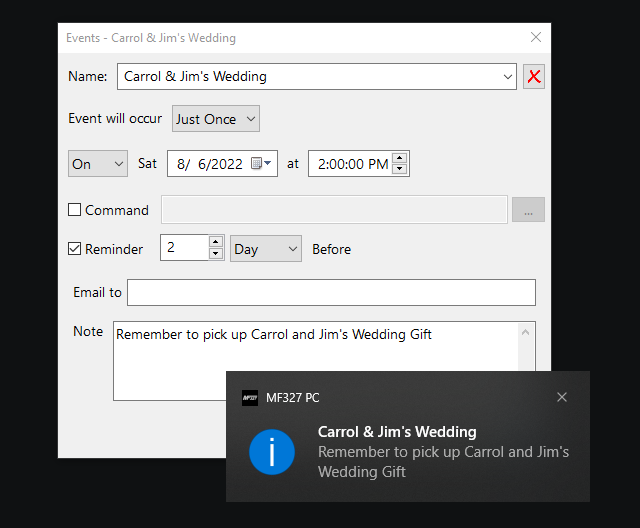The width and height of the screenshot is (640, 528).
Task: Click the disabled Command path field
Action: (334, 210)
